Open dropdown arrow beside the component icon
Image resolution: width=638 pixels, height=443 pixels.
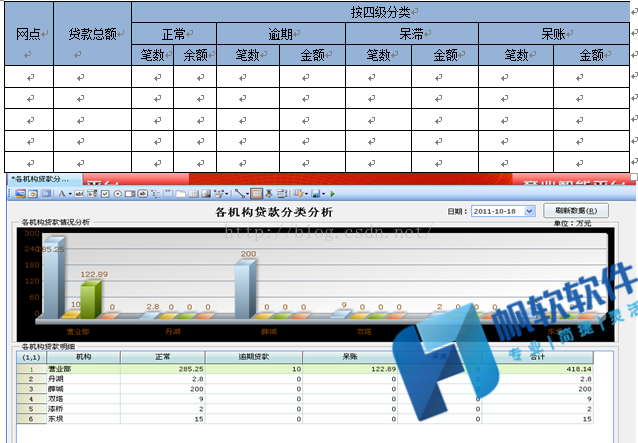[226, 194]
